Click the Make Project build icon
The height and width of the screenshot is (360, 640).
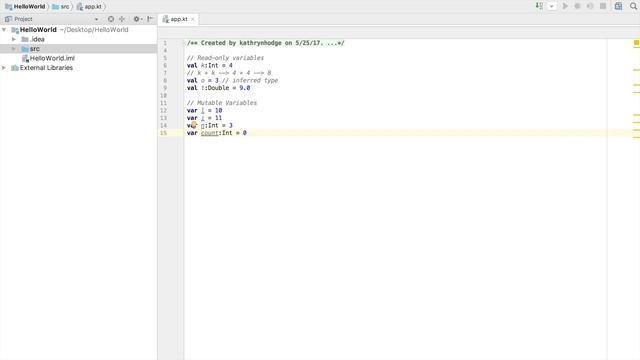[x=539, y=6]
